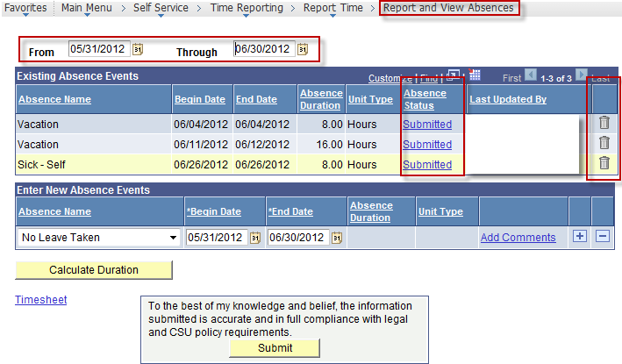Open calendar picker for From date
Image resolution: width=622 pixels, height=364 pixels.
click(x=138, y=49)
